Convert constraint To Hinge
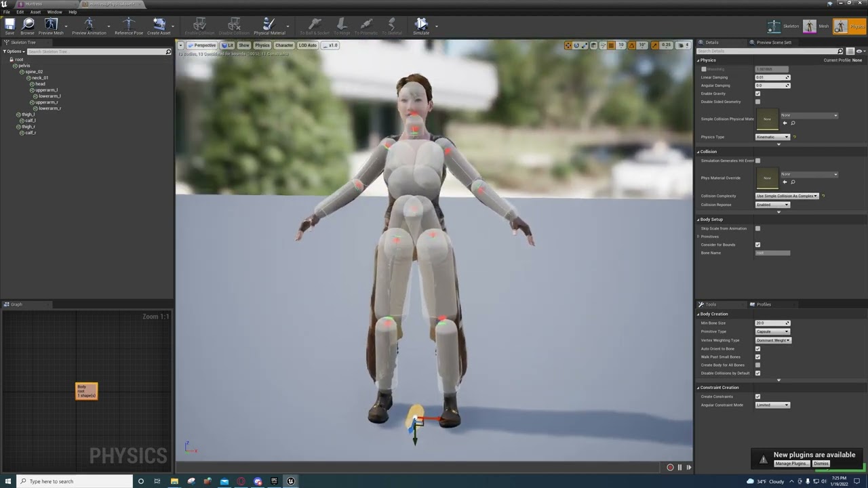 pos(342,26)
